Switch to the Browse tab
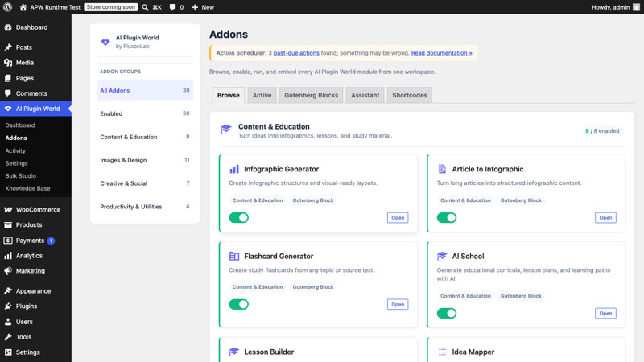644x362 pixels. pos(229,95)
